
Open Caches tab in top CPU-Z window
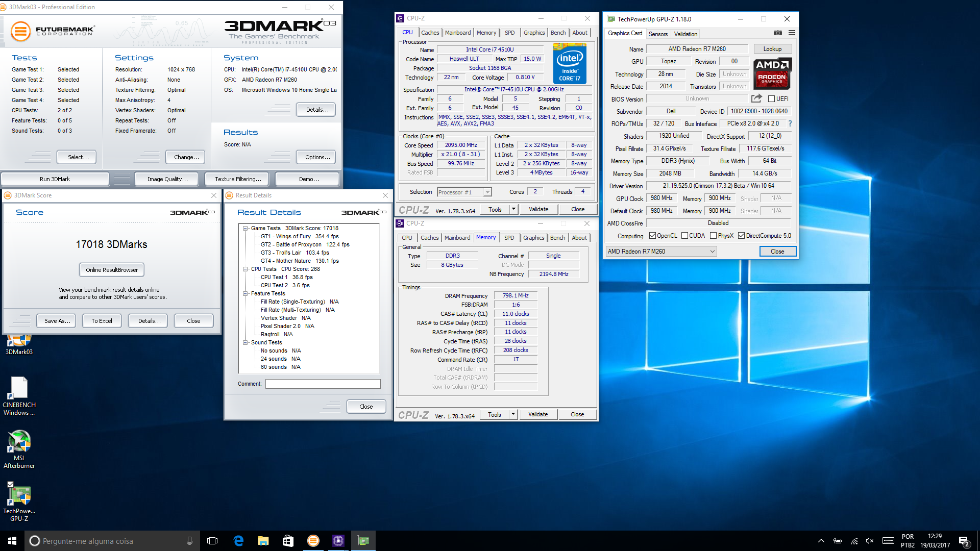pyautogui.click(x=430, y=33)
